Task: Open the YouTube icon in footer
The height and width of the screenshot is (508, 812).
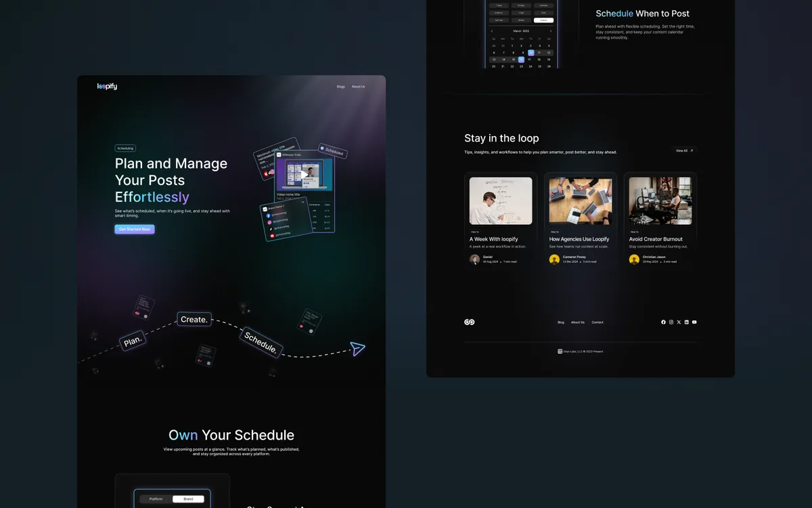Action: [694, 322]
